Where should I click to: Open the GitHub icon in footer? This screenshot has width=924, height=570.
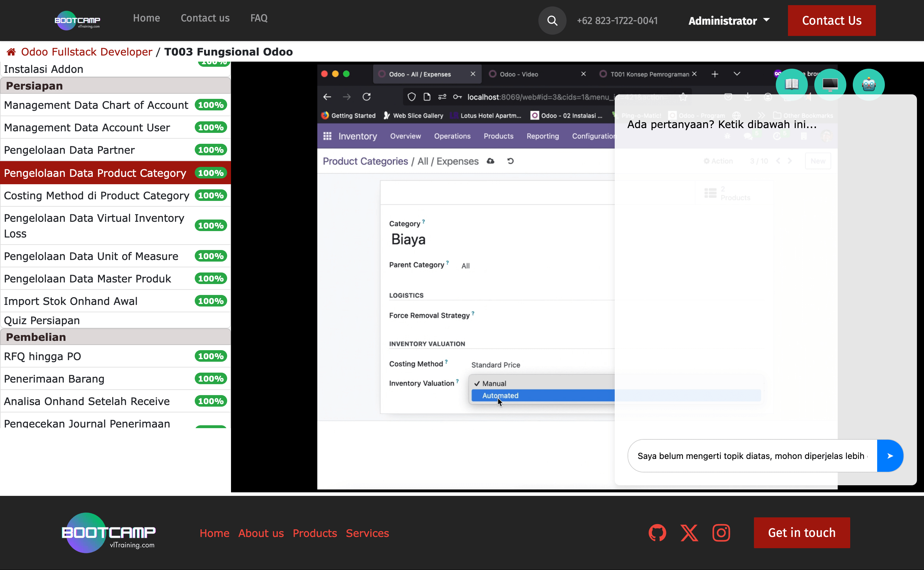(x=657, y=533)
